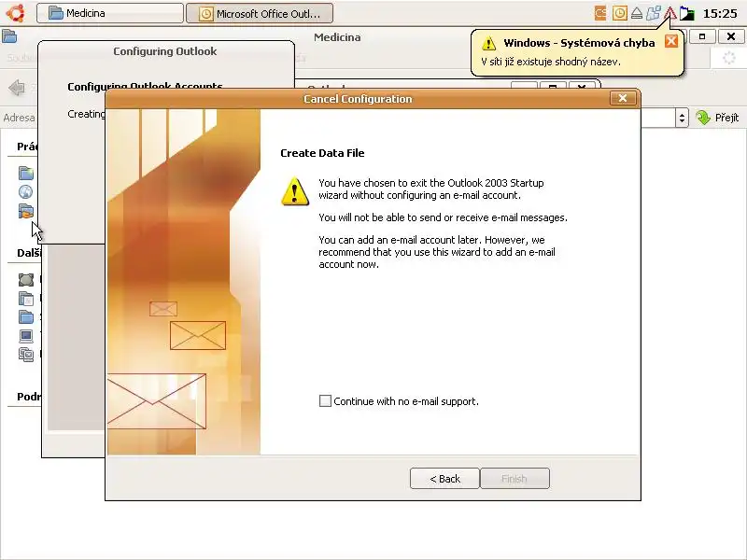Click the Back button in Cancel Configuration
This screenshot has height=560, width=747.
coord(444,479)
